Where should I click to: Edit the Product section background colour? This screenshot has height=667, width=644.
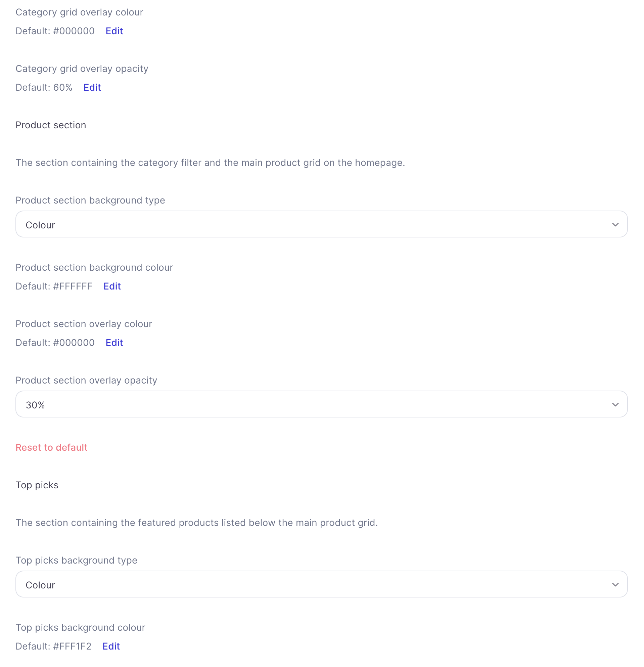pos(112,286)
